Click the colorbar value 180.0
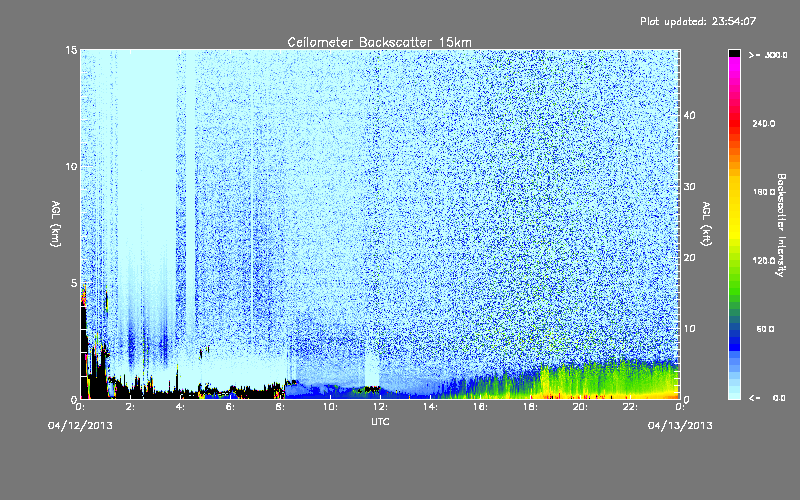 (764, 192)
